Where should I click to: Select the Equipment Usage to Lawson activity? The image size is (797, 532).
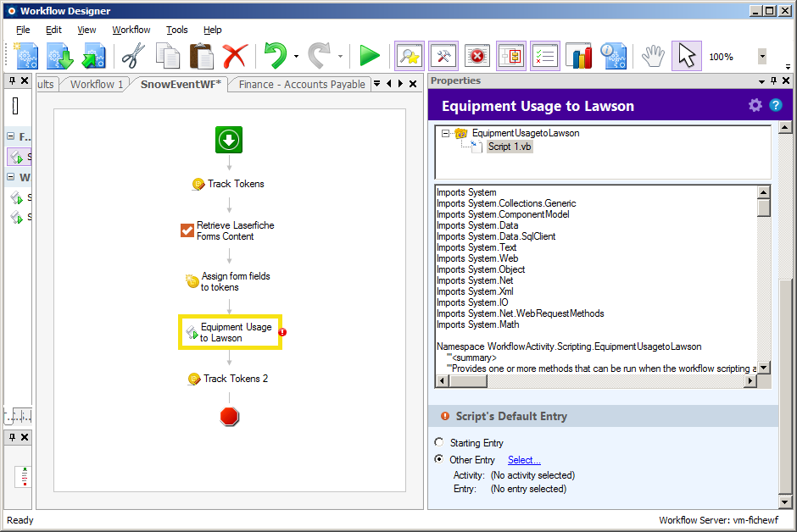point(230,332)
